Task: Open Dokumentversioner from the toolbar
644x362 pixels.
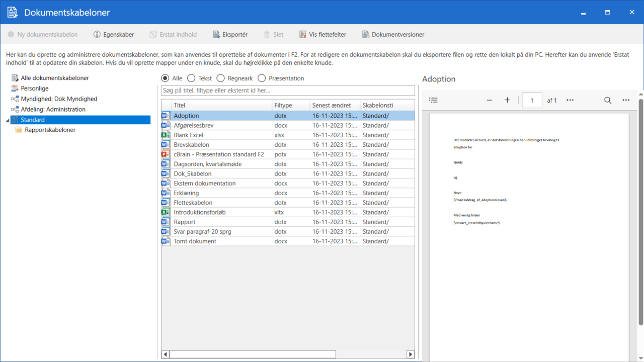Action: (x=393, y=35)
